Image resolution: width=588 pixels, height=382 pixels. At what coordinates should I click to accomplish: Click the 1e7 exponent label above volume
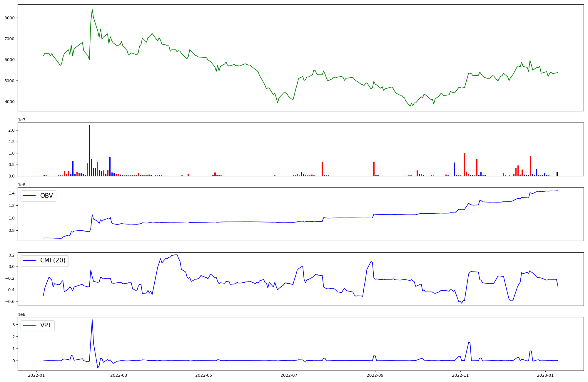click(x=22, y=120)
